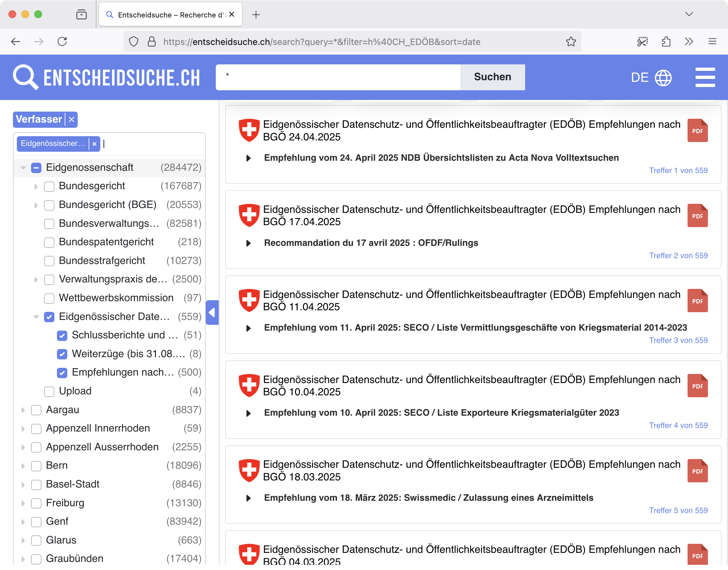Screen dimensions: 728x570
Task: Remove the Verfasser filter tag
Action: point(72,119)
